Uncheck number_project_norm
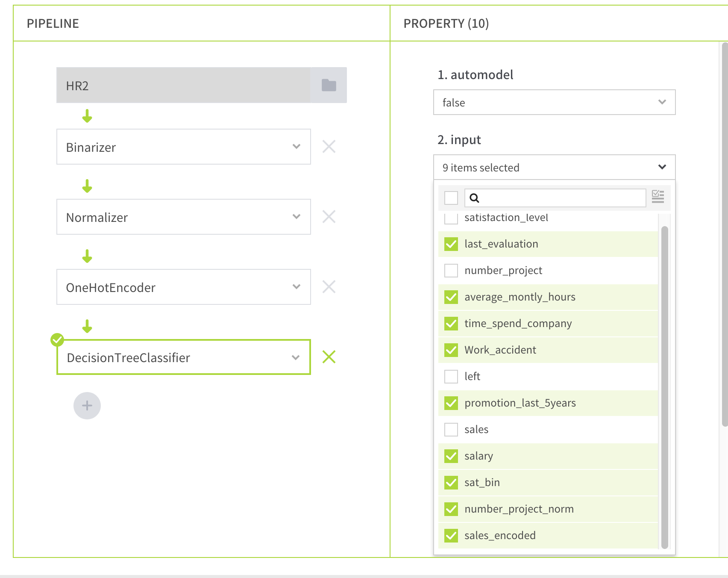 (x=451, y=509)
